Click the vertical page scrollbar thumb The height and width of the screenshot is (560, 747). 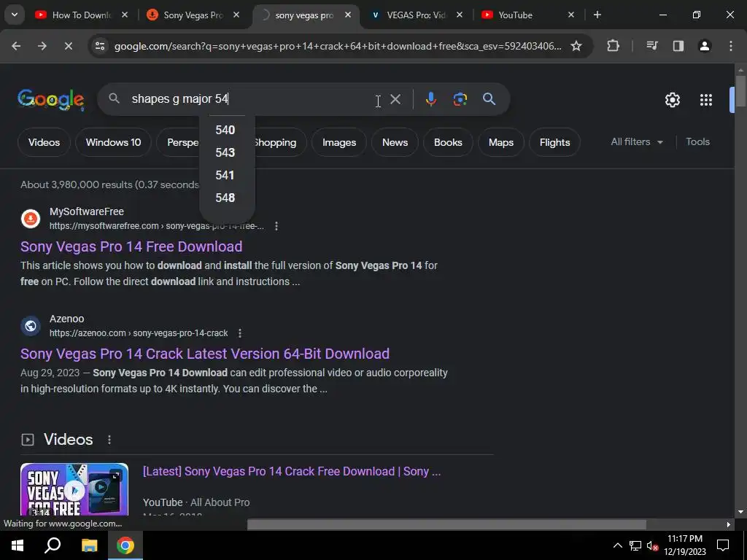(740, 91)
